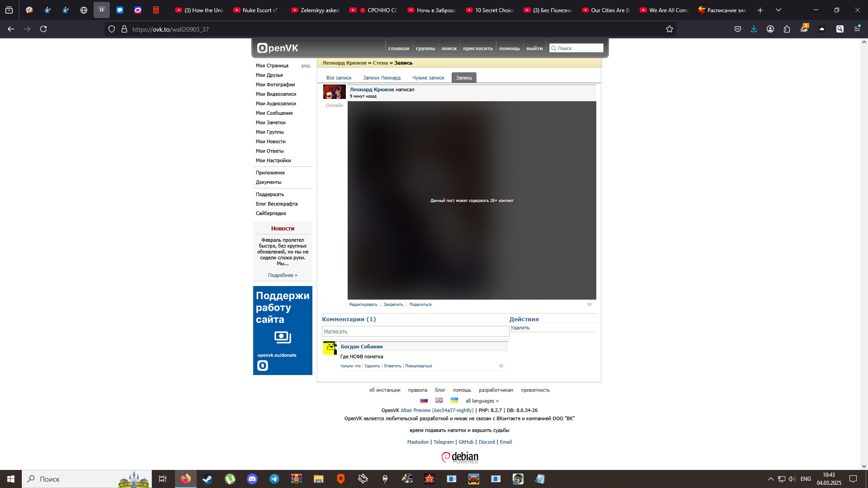
Task: Select the Ukrainian flag language icon
Action: [x=454, y=401]
